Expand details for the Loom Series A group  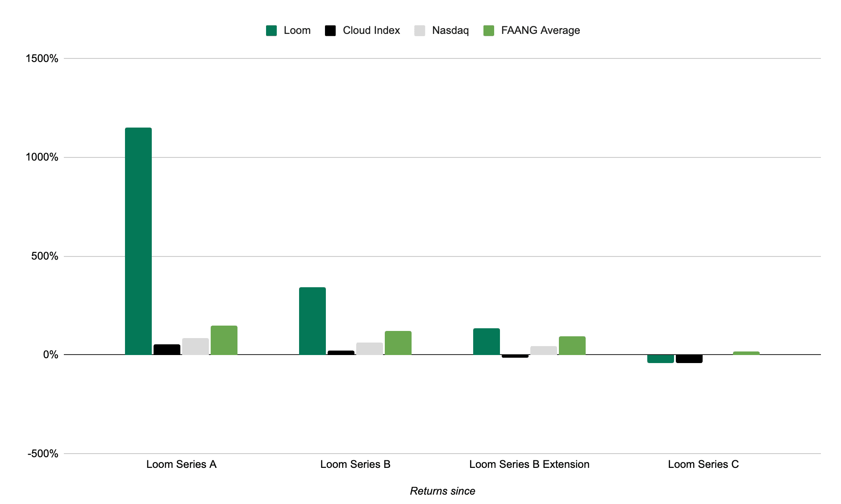[x=181, y=464]
